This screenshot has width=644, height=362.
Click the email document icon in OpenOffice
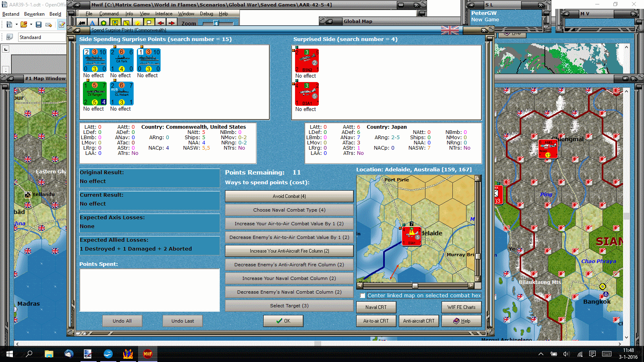coord(49,25)
